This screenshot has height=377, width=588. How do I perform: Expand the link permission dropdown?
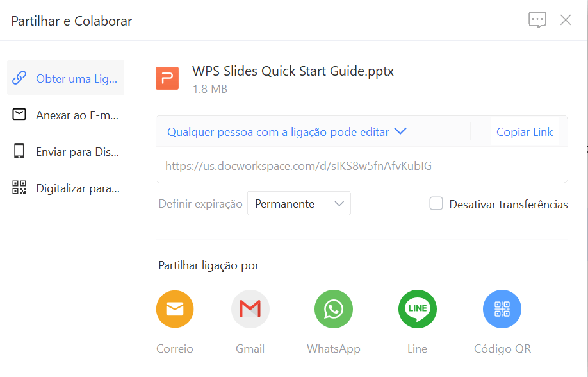(287, 132)
